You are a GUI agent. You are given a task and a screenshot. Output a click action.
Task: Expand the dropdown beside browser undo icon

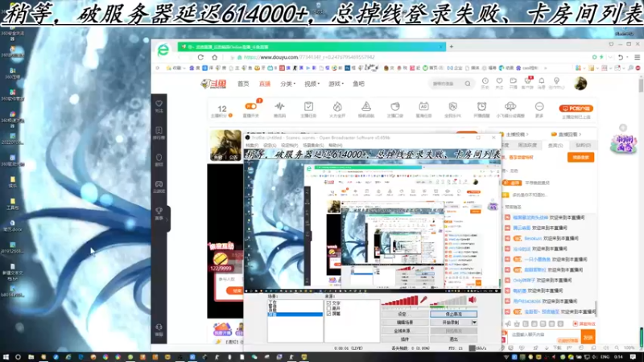(628, 57)
